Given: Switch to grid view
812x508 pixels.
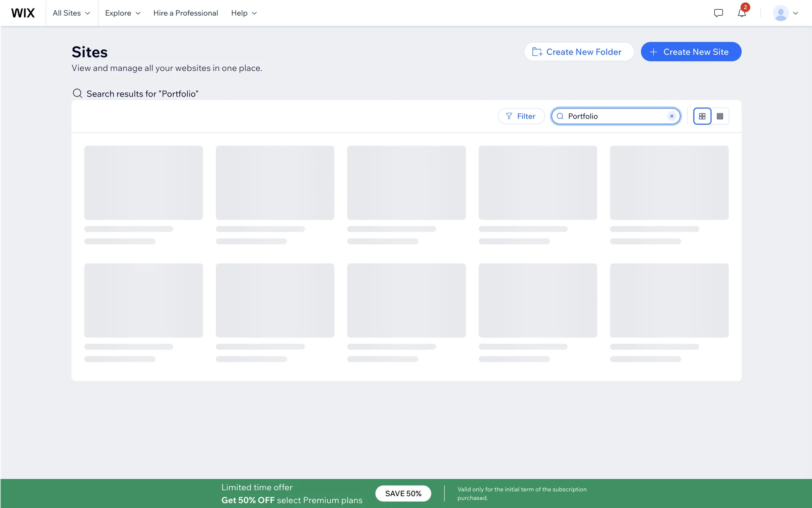Looking at the screenshot, I should (702, 116).
